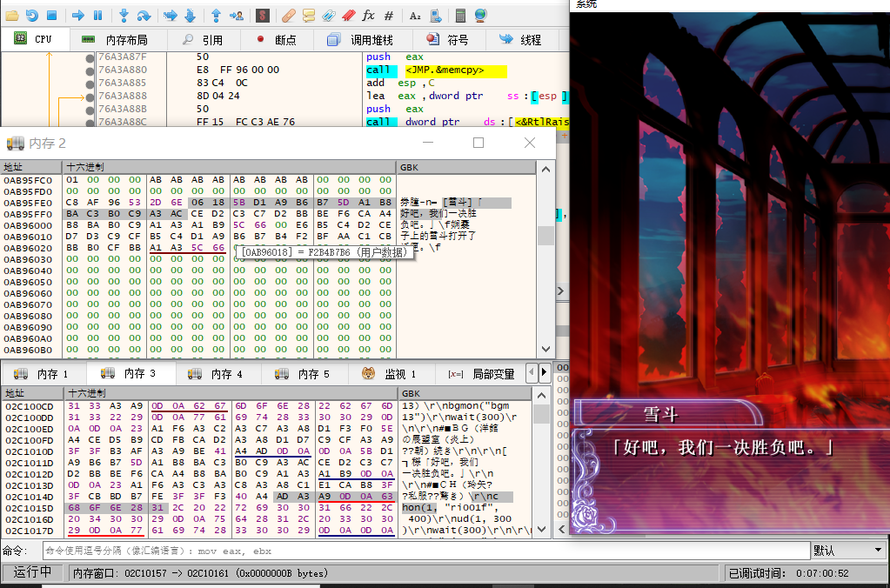The height and width of the screenshot is (588, 890).
Task: Open the calculator icon in toolbar
Action: point(460,15)
